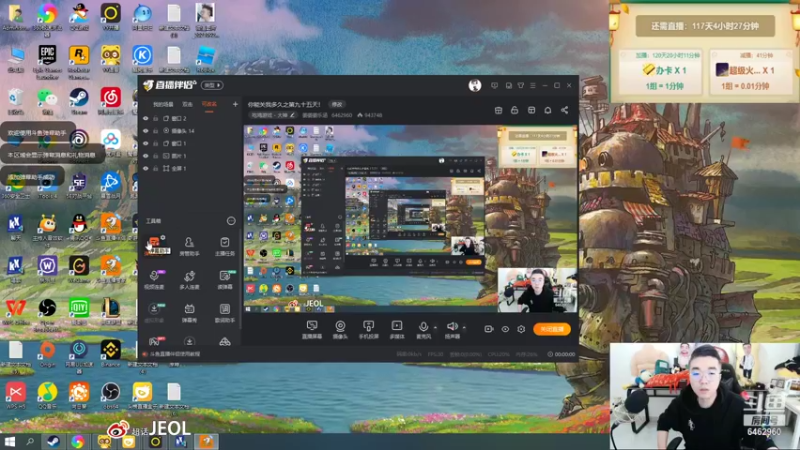The width and height of the screenshot is (800, 450).
Task: Add 直播屏幕 screen capture source
Action: (x=312, y=330)
